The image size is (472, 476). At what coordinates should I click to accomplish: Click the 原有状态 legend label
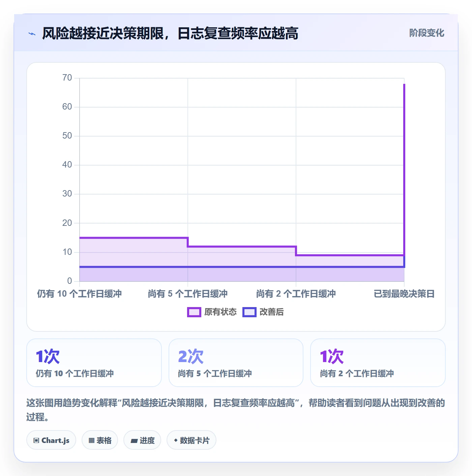click(220, 312)
